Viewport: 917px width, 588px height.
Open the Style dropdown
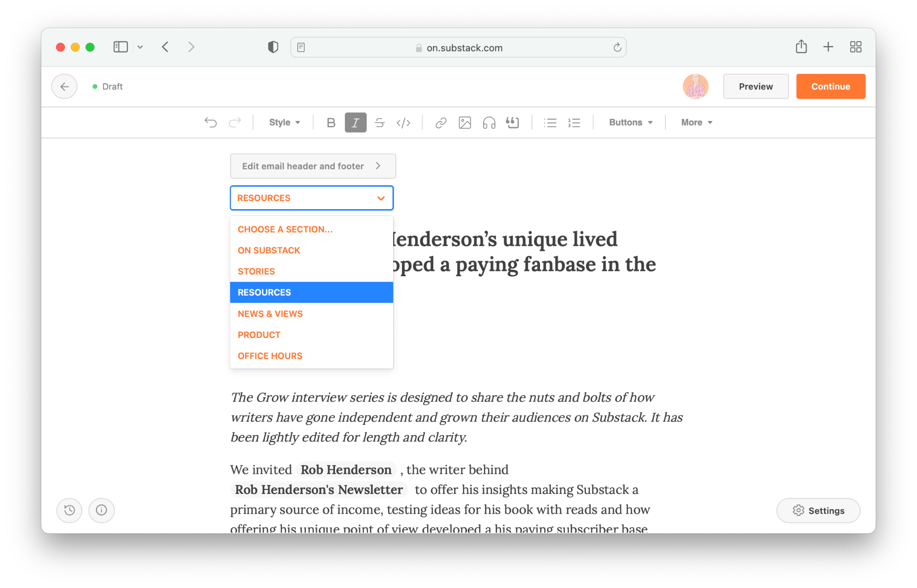coord(284,122)
